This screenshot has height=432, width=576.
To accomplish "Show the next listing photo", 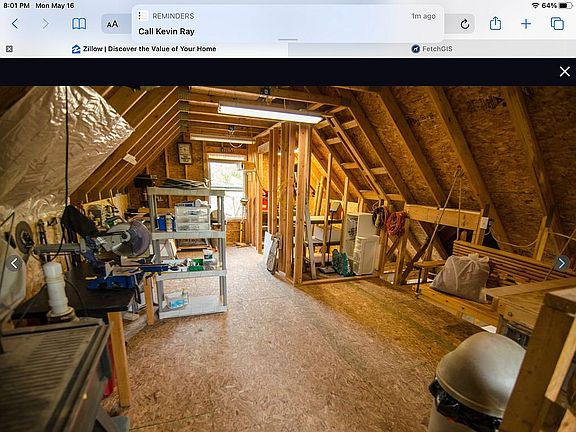I will [x=562, y=263].
